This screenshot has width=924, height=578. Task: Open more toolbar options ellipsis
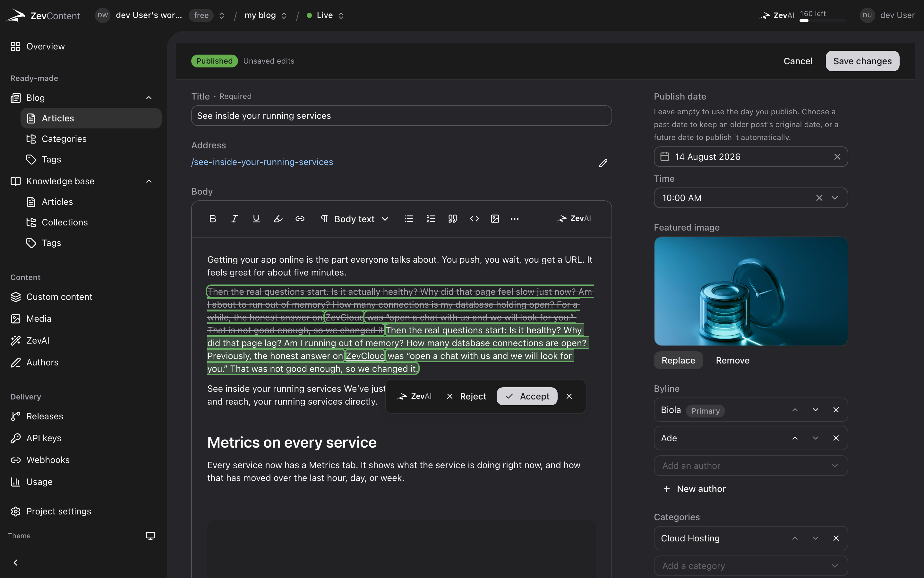click(x=514, y=219)
